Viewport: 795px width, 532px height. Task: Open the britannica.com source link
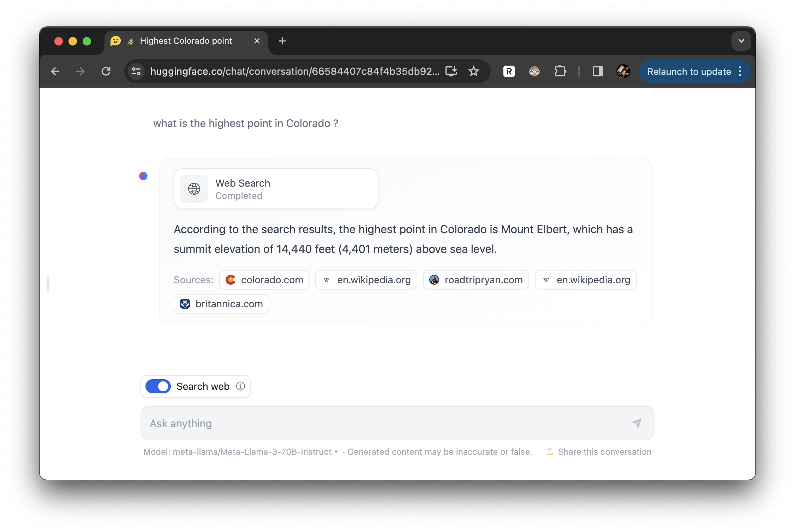[x=221, y=304]
